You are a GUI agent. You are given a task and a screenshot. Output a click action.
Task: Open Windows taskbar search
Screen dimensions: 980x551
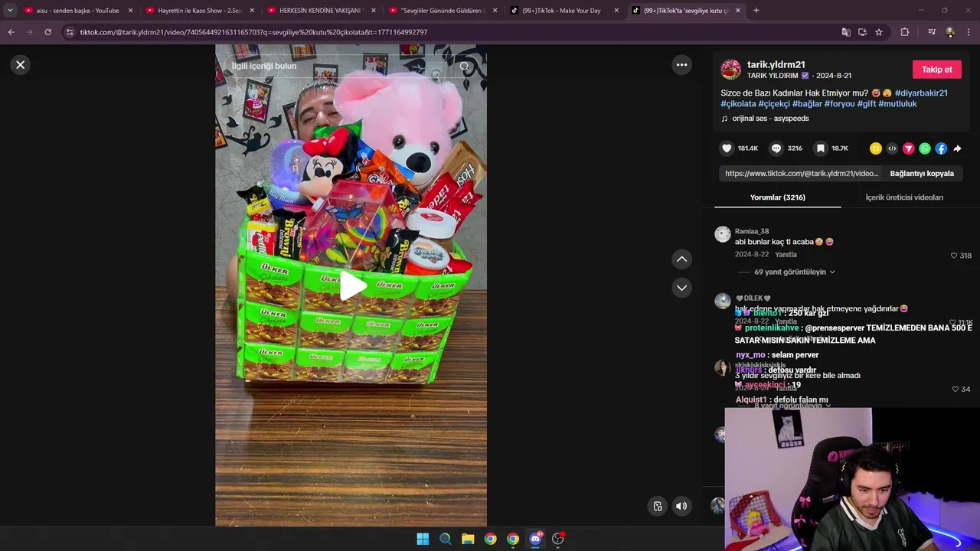pyautogui.click(x=445, y=539)
